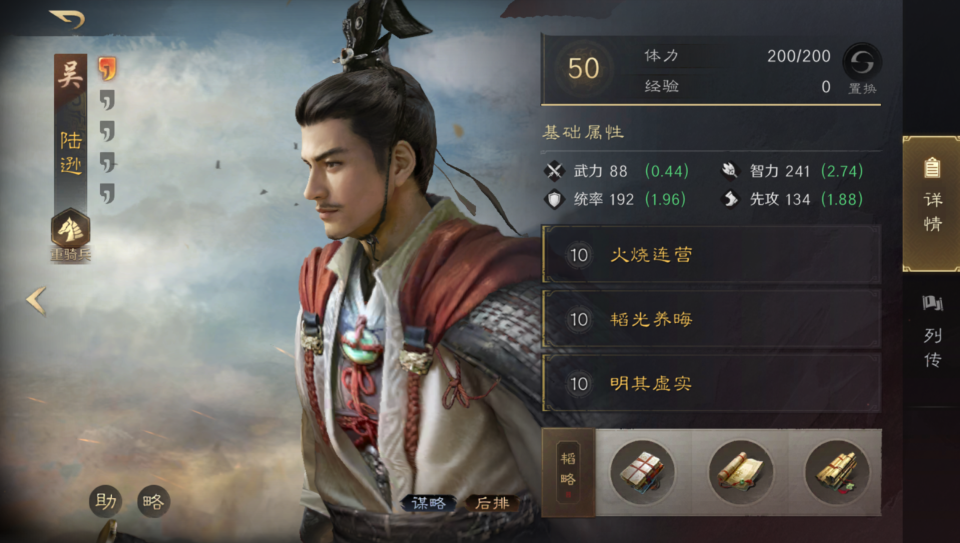Click the back arrow icon

[x=67, y=19]
